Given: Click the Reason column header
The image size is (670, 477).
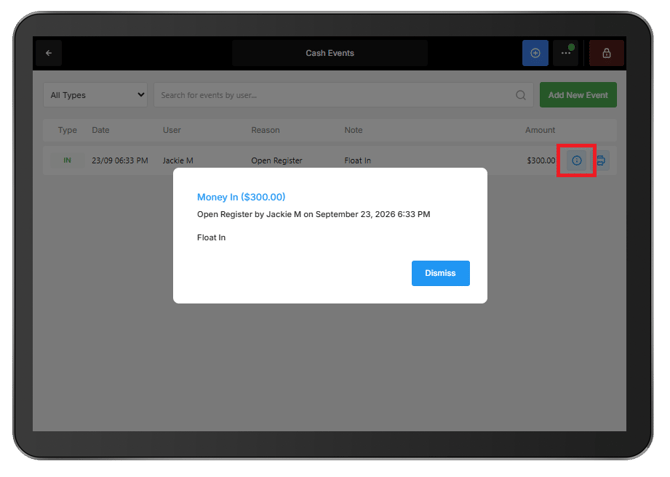Looking at the screenshot, I should click(265, 130).
